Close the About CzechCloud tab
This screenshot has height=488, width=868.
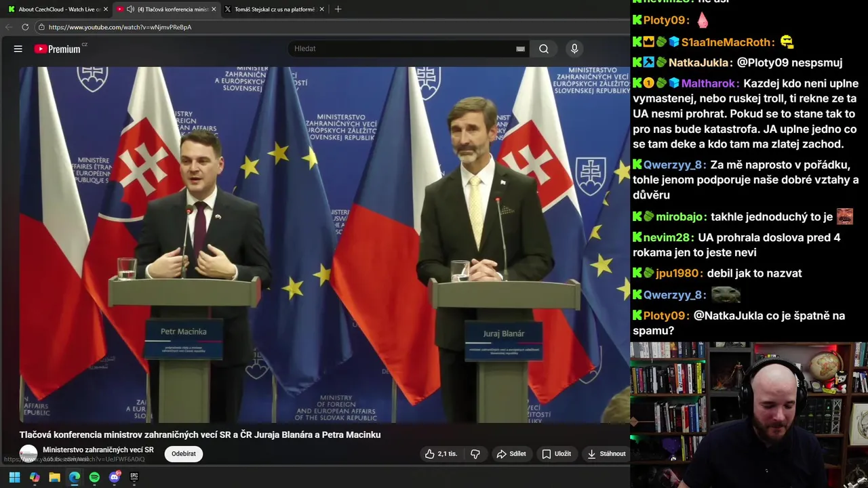[x=106, y=9]
